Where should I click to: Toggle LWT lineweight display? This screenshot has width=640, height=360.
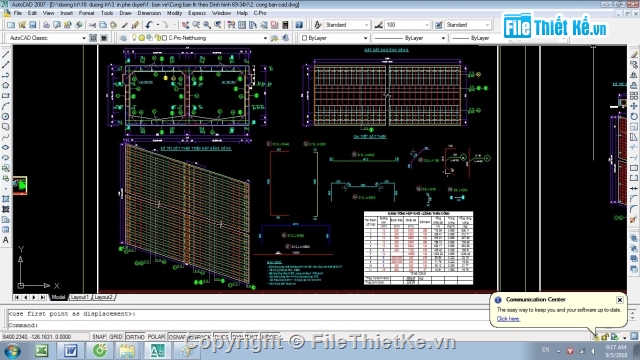(252, 337)
